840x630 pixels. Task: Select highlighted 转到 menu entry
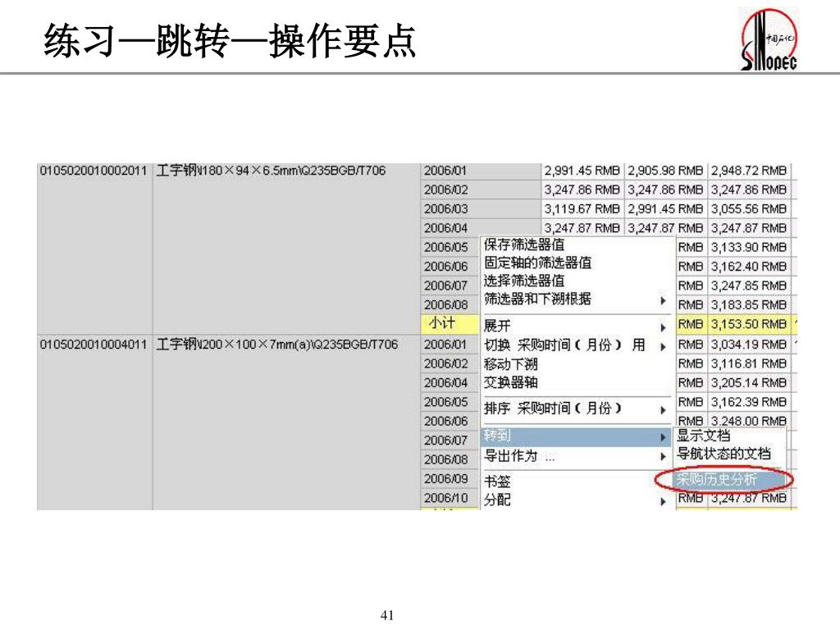pyautogui.click(x=577, y=436)
